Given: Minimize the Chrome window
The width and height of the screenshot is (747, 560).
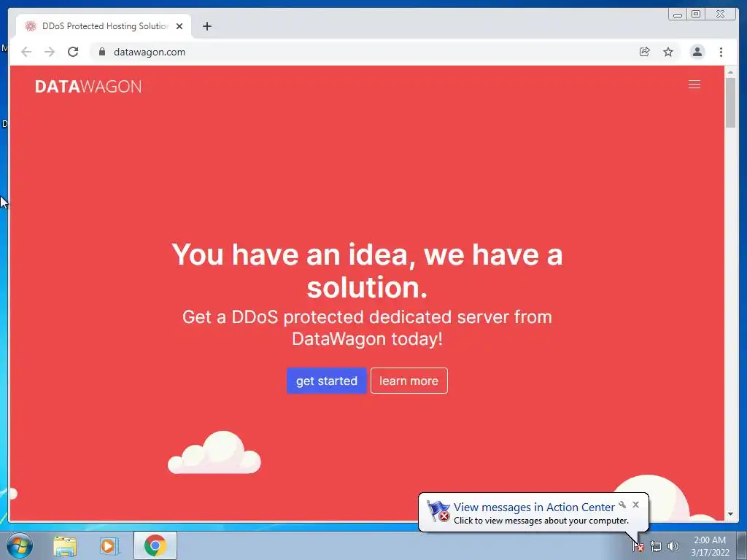Looking at the screenshot, I should 678,15.
